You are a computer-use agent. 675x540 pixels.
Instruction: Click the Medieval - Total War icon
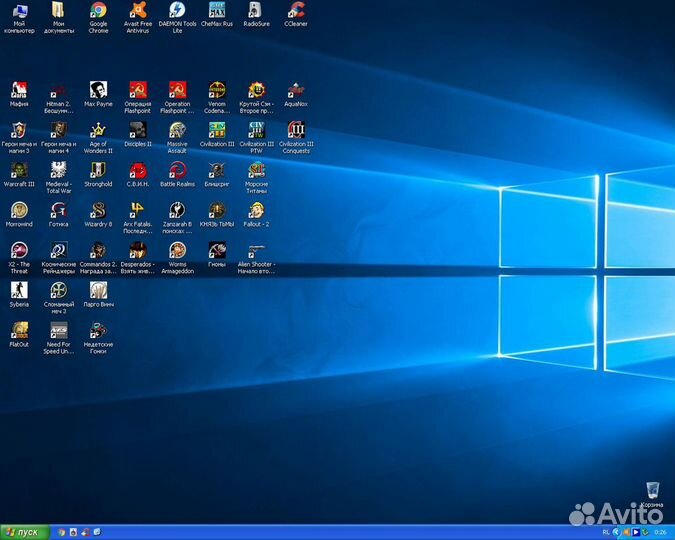(x=59, y=178)
